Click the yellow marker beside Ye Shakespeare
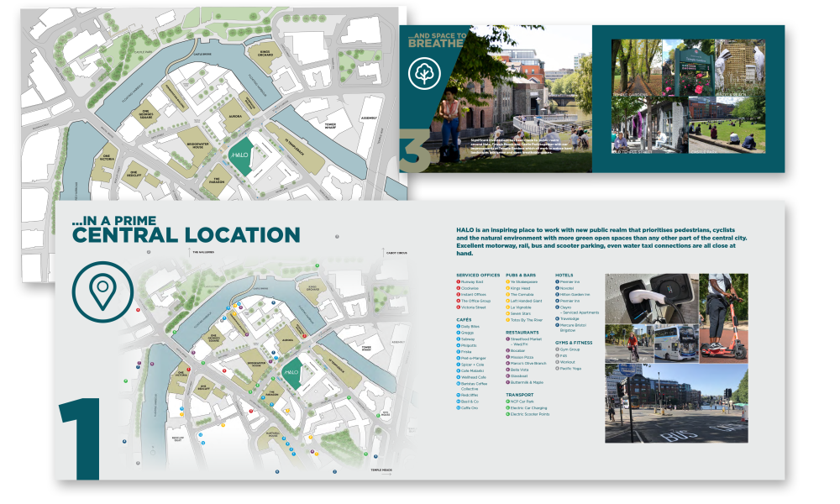Image resolution: width=840 pixels, height=504 pixels. [x=508, y=282]
